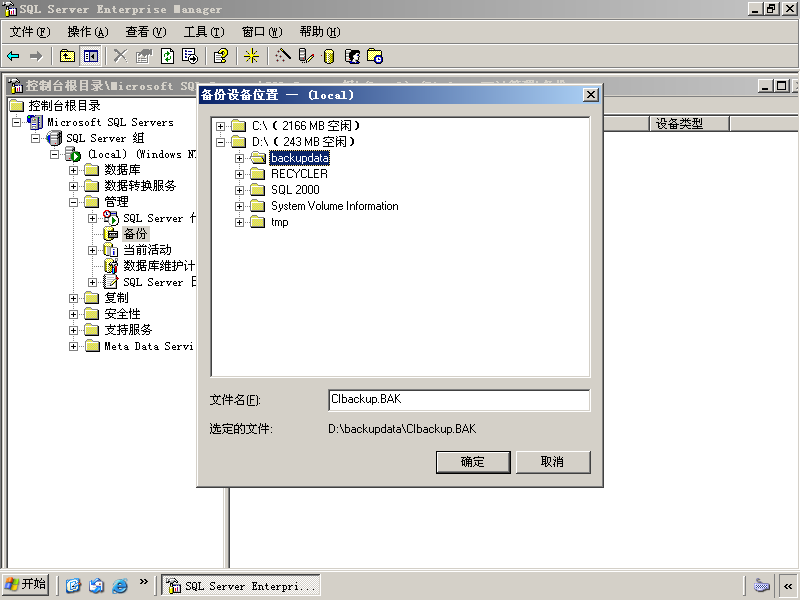
Task: Open the 查看(V) menu
Action: coord(146,32)
